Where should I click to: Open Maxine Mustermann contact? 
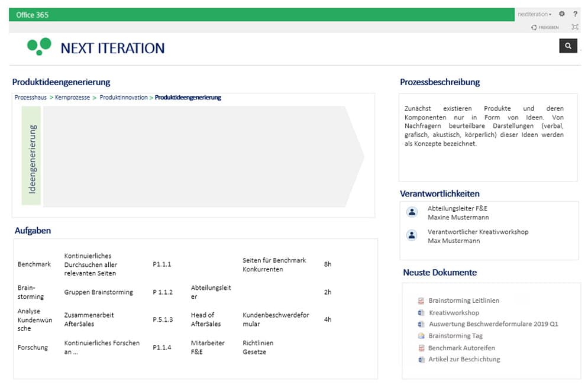pos(458,218)
